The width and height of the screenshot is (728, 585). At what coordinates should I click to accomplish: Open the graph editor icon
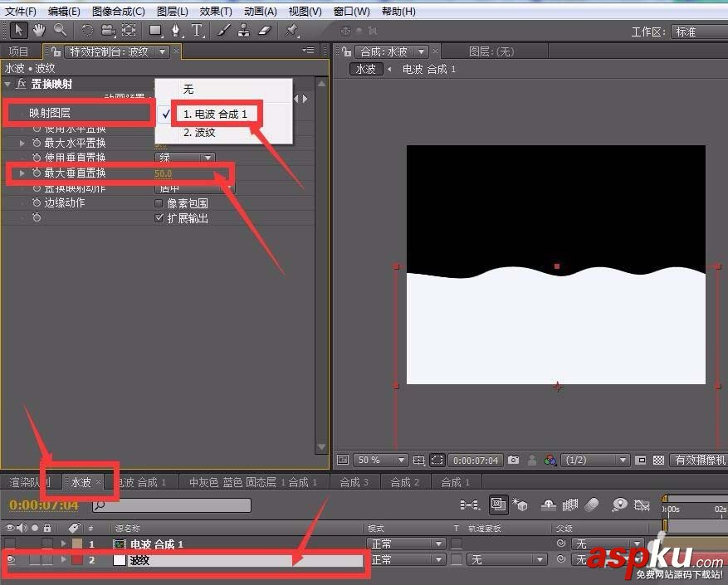pos(642,505)
